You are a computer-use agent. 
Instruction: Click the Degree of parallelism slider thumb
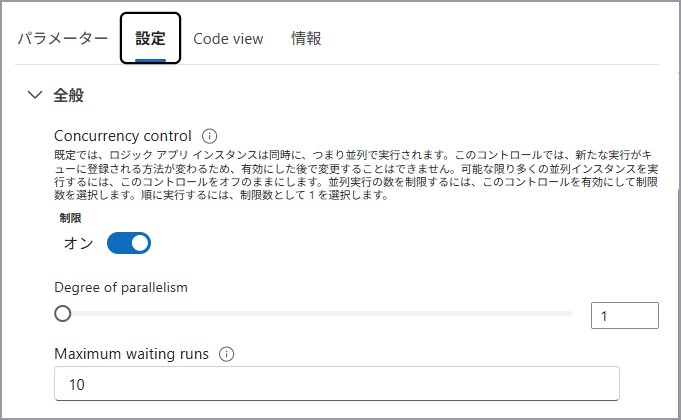click(x=63, y=314)
